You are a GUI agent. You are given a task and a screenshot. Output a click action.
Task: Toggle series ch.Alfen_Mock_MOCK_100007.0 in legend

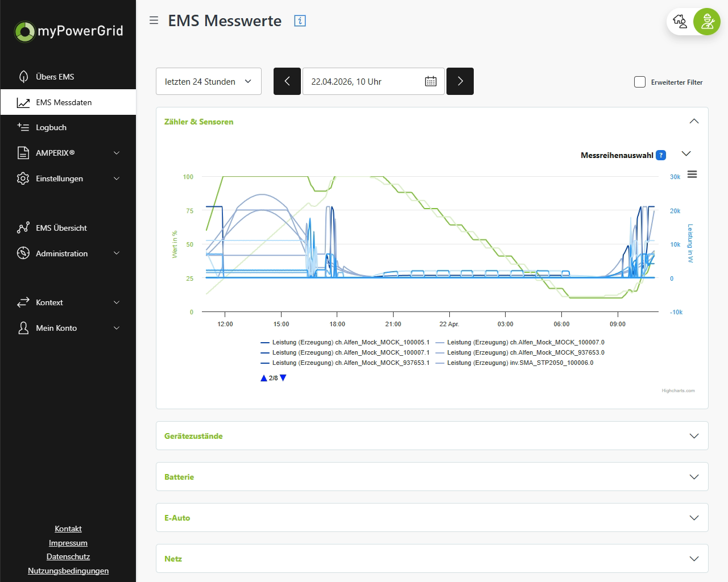(x=520, y=342)
